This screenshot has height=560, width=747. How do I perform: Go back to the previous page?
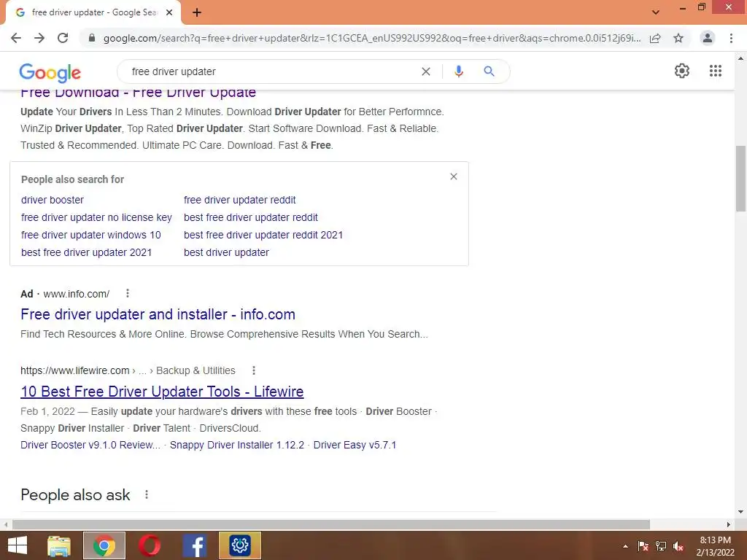tap(16, 38)
